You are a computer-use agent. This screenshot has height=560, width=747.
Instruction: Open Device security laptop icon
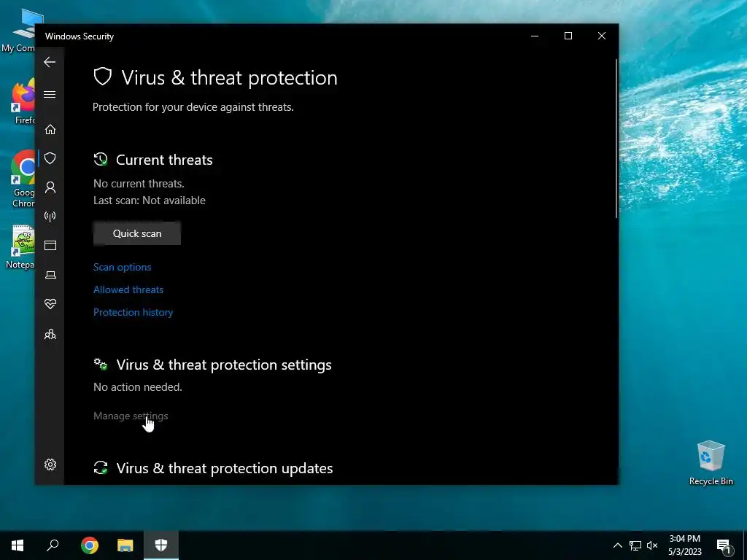50,275
